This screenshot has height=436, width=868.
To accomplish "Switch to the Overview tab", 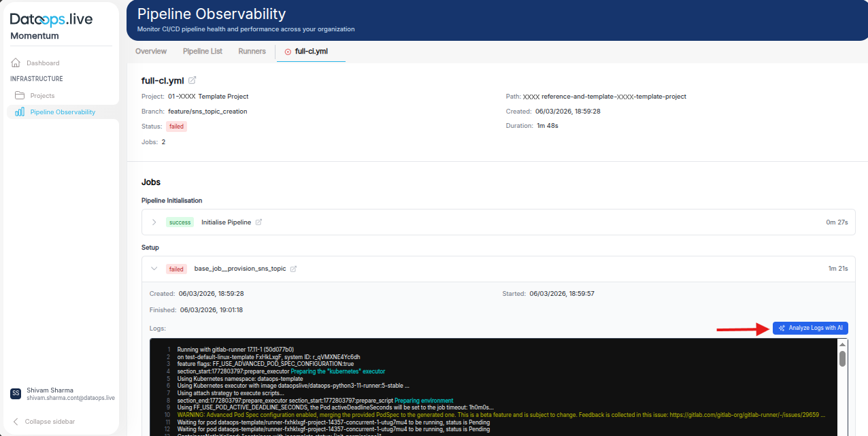I will point(150,51).
